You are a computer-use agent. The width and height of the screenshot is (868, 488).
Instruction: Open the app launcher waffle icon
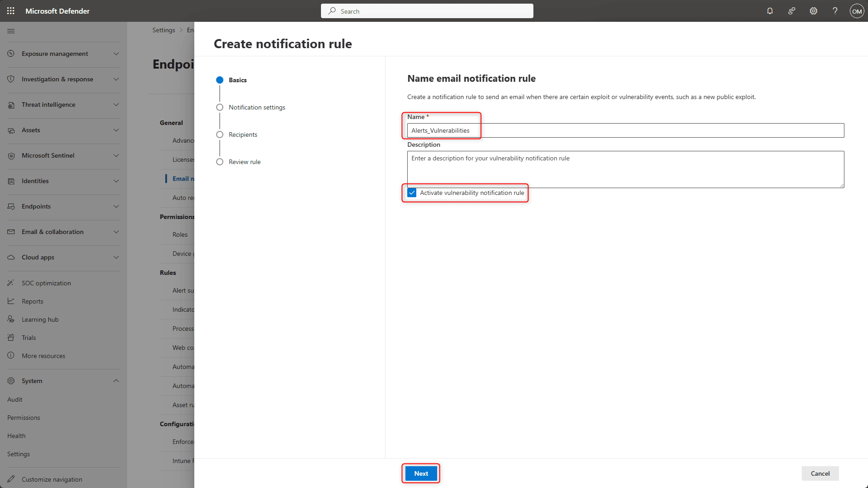(x=11, y=11)
